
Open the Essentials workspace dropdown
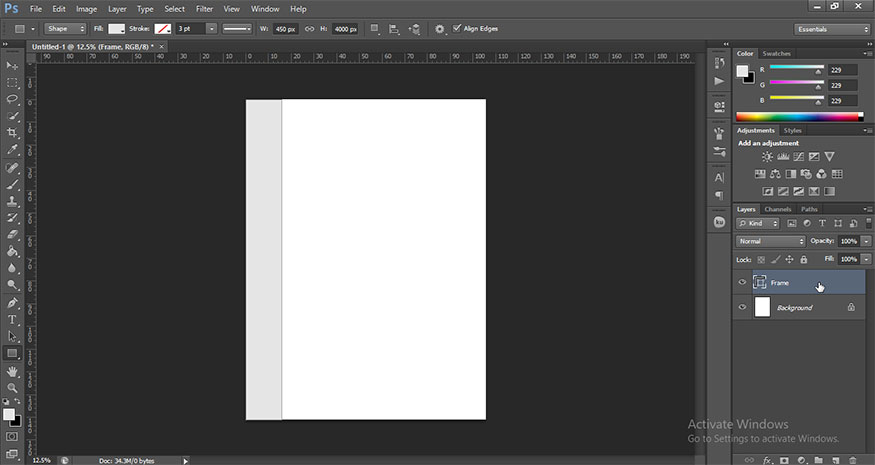point(831,29)
